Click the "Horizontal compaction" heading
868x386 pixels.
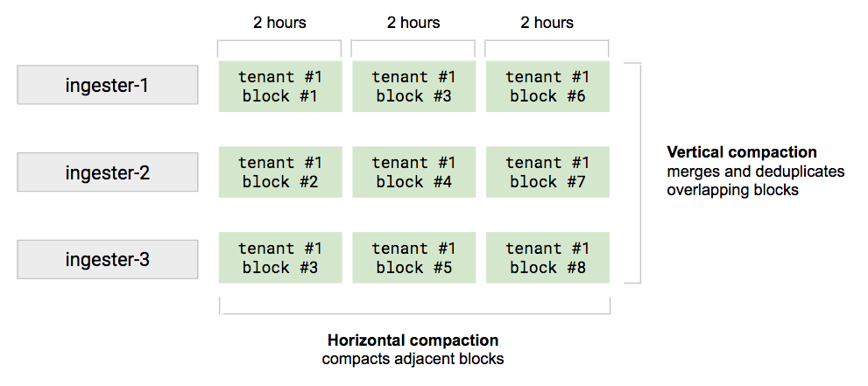413,340
